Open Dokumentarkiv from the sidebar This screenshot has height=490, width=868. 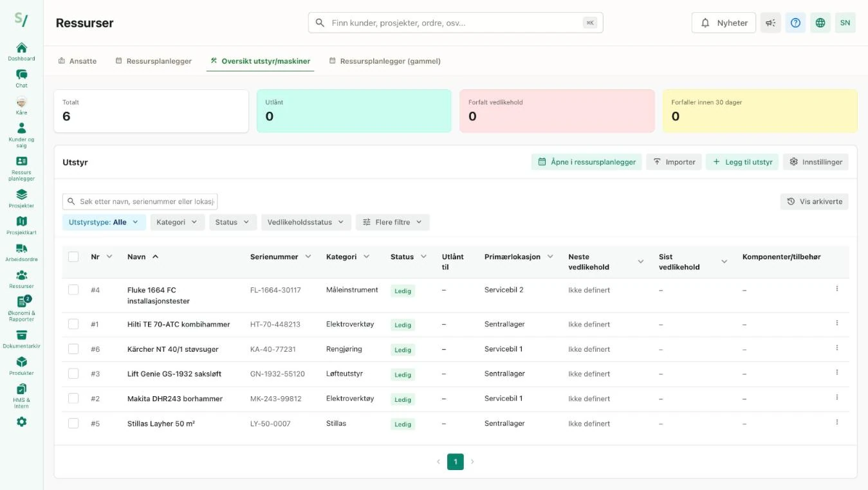coord(21,340)
